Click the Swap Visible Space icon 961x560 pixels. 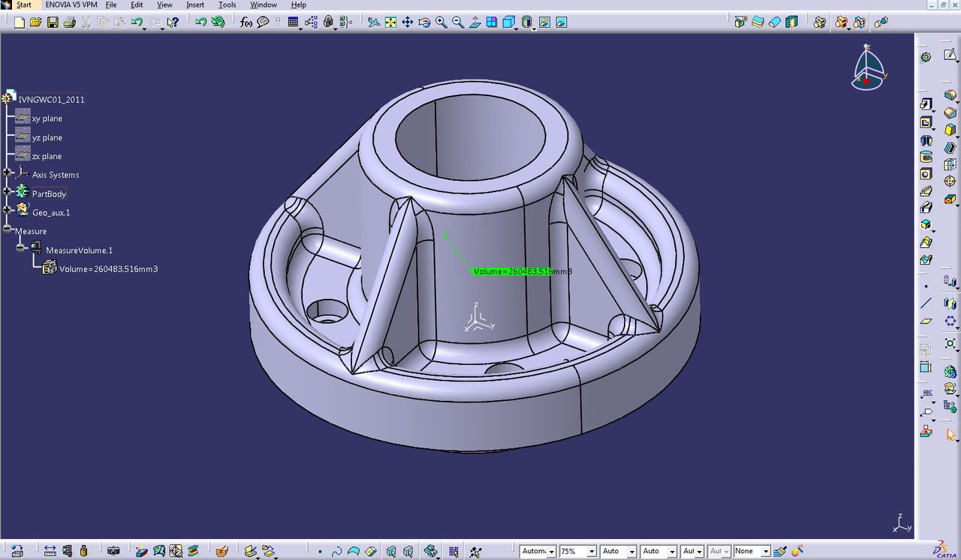point(562,23)
